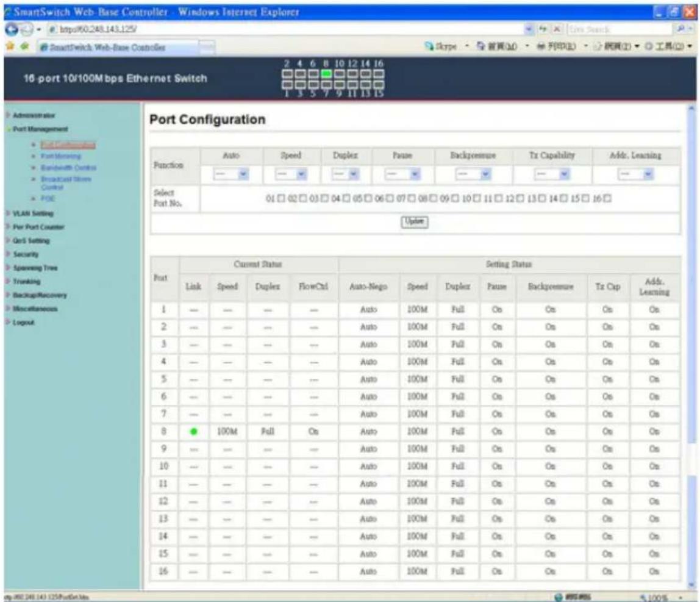This screenshot has height=602, width=700.
Task: Select the SmartSwitch Web-Base Controller tab
Action: pos(117,47)
